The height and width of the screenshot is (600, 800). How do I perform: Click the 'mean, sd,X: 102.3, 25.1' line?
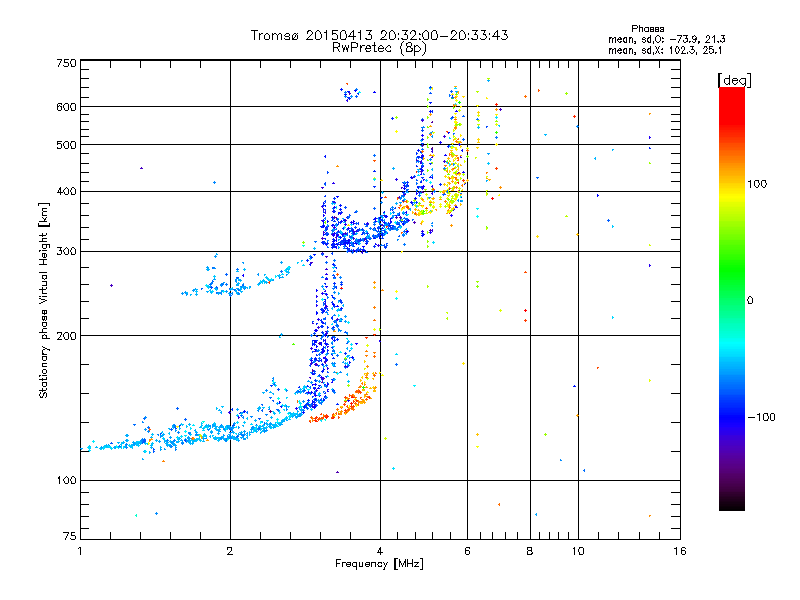point(665,51)
